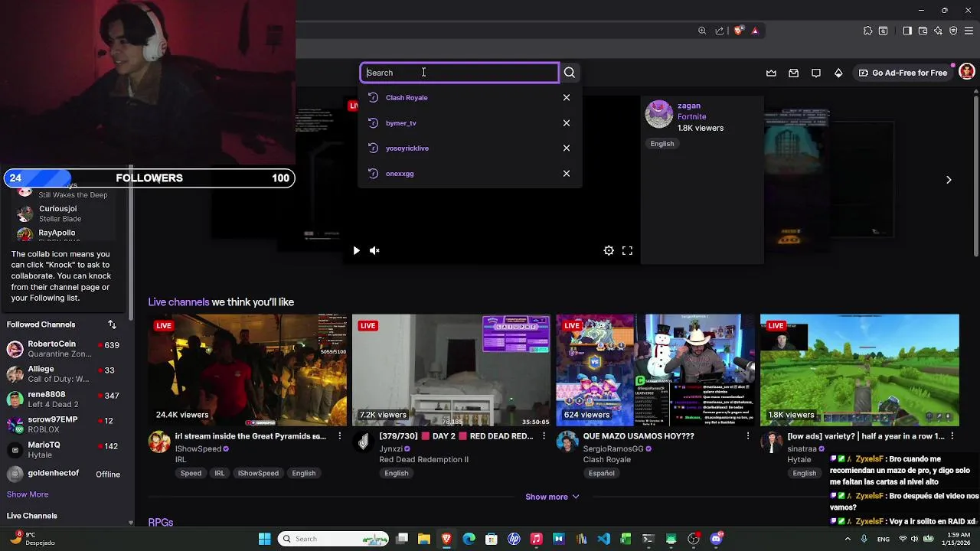
Task: Select Clash Royale search suggestion
Action: 407,98
